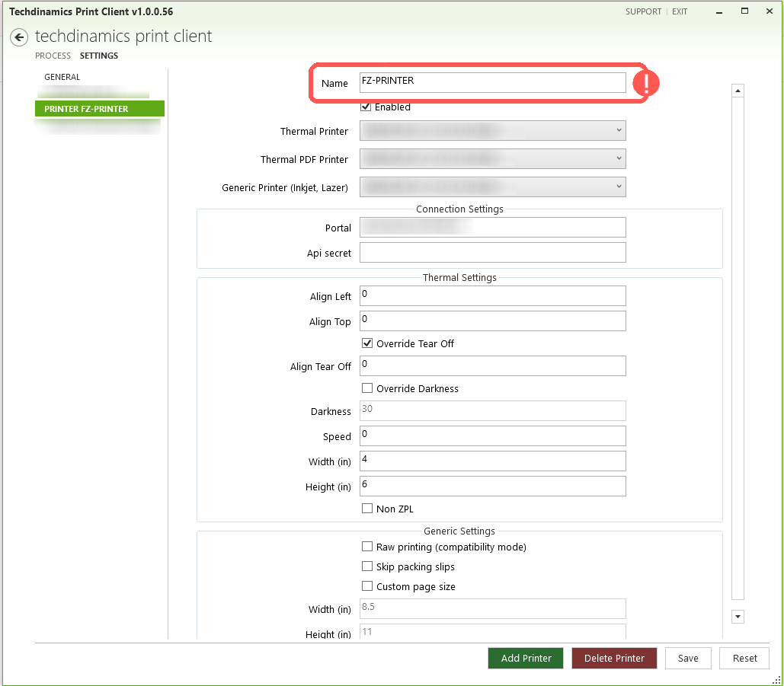Click Thermal Width (in) field showing 4
Viewport: 784px width, 686px height.
492,461
